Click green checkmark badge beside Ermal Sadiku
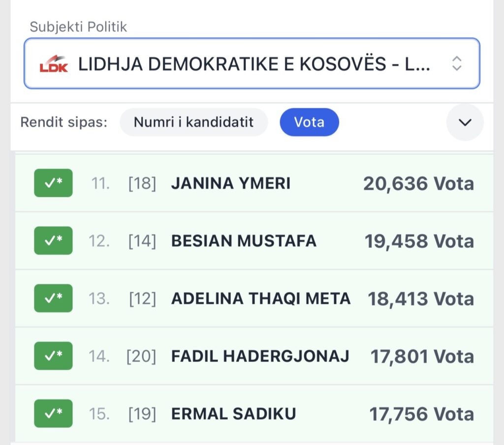This screenshot has height=445, width=504. [53, 413]
